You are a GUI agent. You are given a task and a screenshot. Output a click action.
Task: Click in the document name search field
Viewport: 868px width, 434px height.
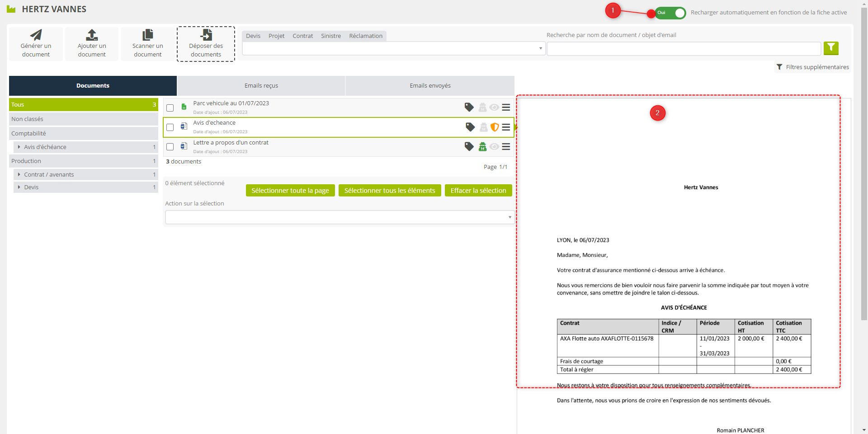coord(684,48)
